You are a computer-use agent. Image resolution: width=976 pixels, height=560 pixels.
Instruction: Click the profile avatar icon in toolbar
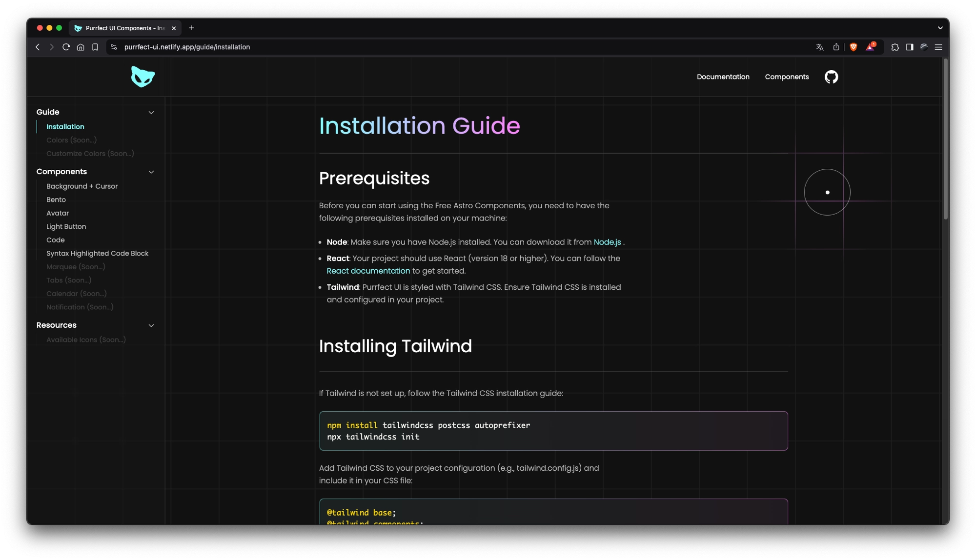(x=924, y=47)
